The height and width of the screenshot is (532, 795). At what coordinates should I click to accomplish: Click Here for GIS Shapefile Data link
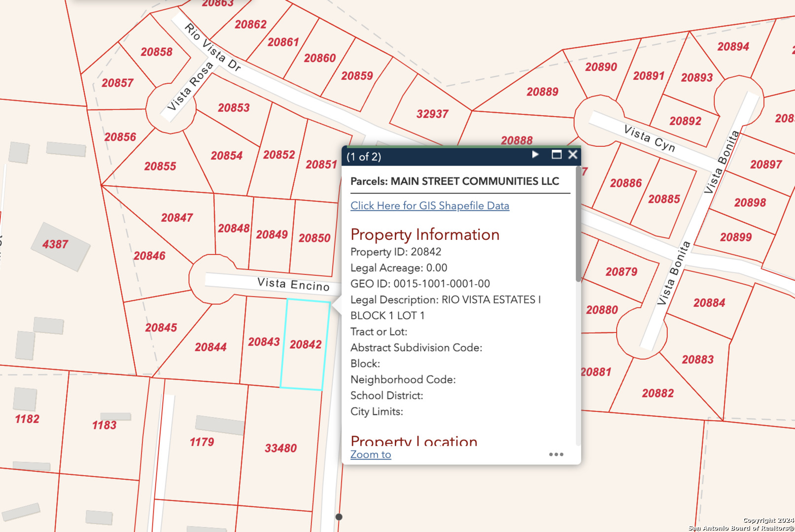(429, 206)
